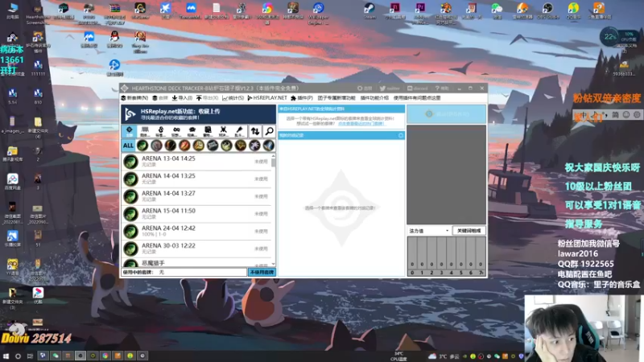Filter decks by Shaman class icon
Screen dimensions: 644x362
240,146
